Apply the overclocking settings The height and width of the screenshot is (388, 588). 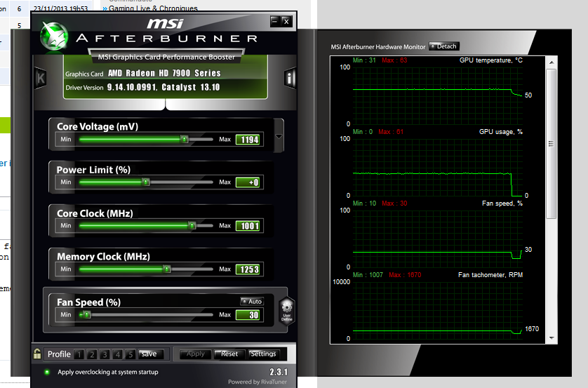click(195, 354)
